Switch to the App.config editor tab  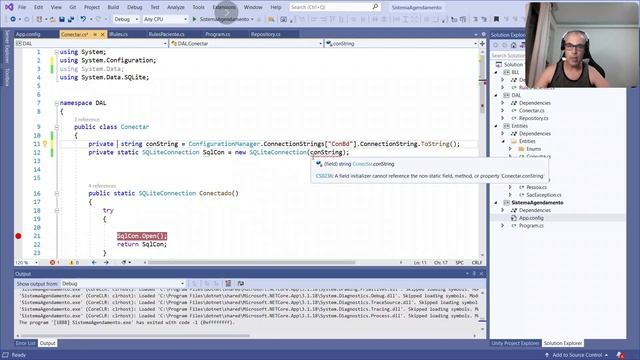tap(28, 34)
